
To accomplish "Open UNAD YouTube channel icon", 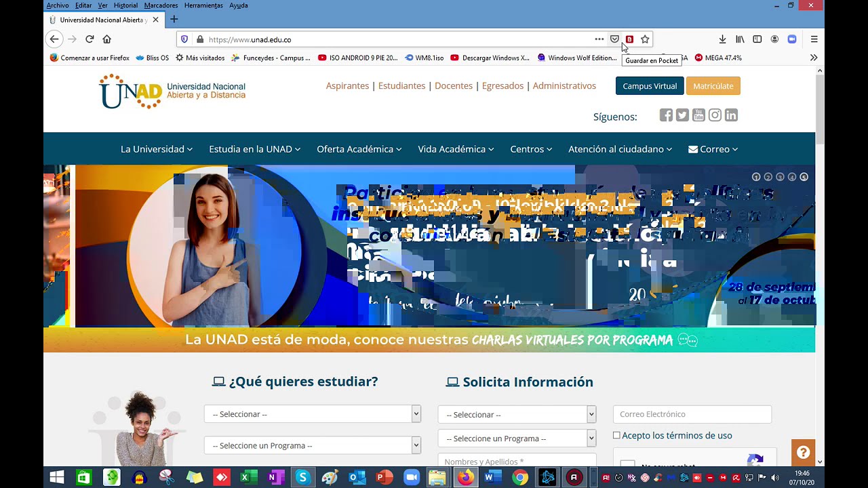I will (698, 115).
